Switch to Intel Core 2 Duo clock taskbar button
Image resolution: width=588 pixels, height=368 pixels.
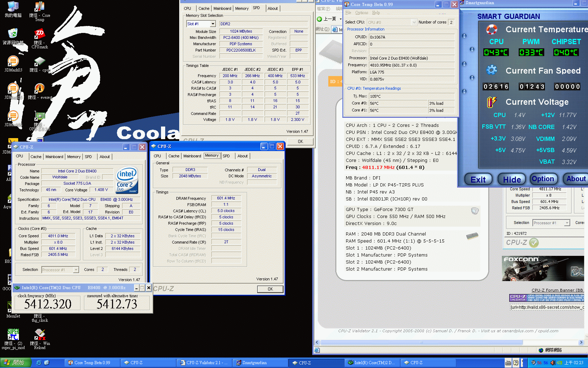point(373,363)
